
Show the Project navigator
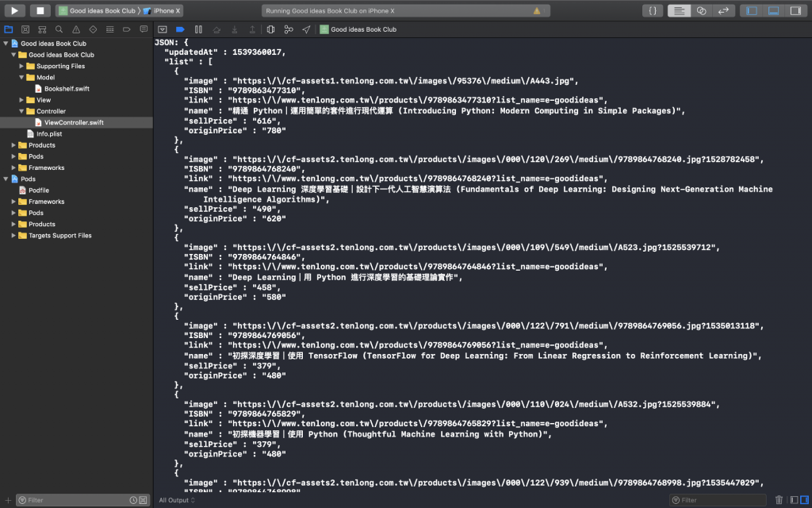click(8, 29)
